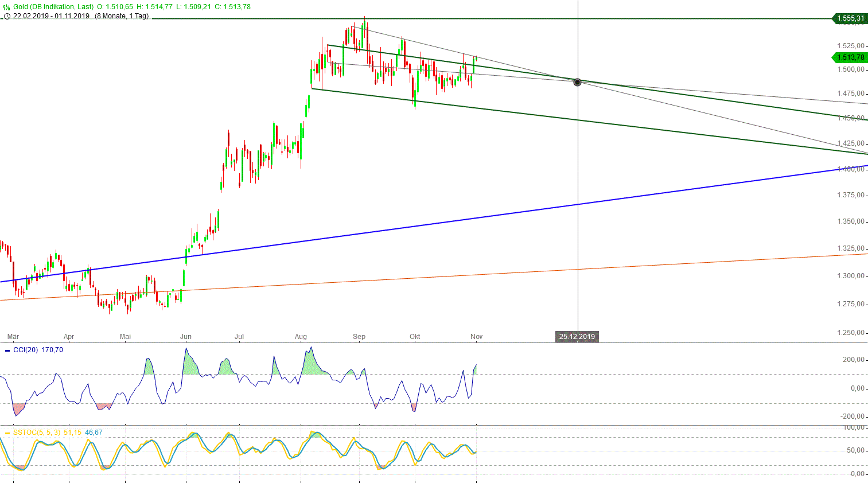Click the opening price O: 1.510,65
This screenshot has height=483, width=868.
(115, 7)
